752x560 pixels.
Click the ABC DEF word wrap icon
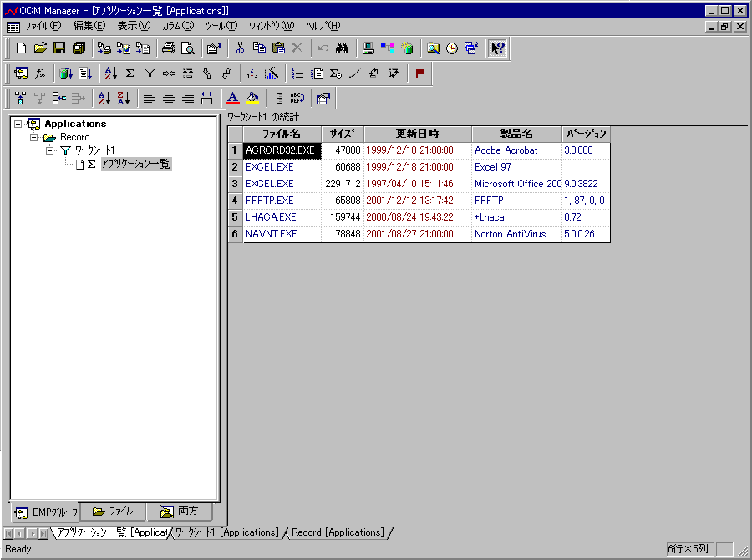297,99
